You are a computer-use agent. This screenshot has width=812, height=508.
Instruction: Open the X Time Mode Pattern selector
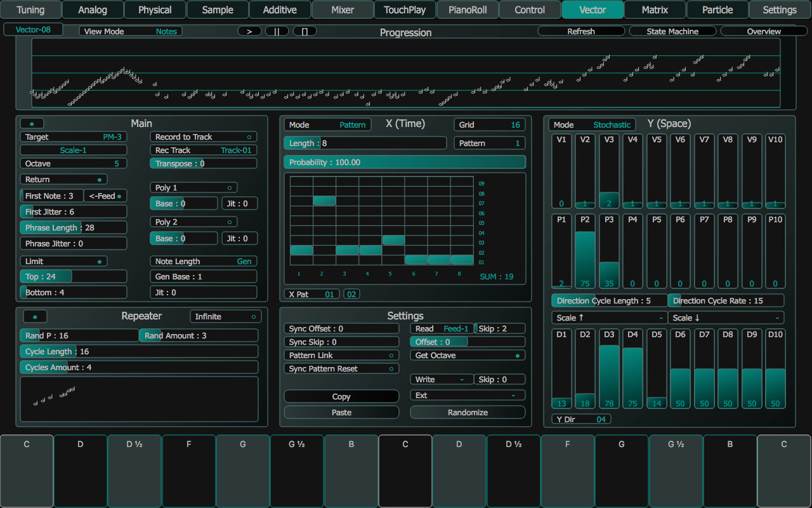point(327,124)
